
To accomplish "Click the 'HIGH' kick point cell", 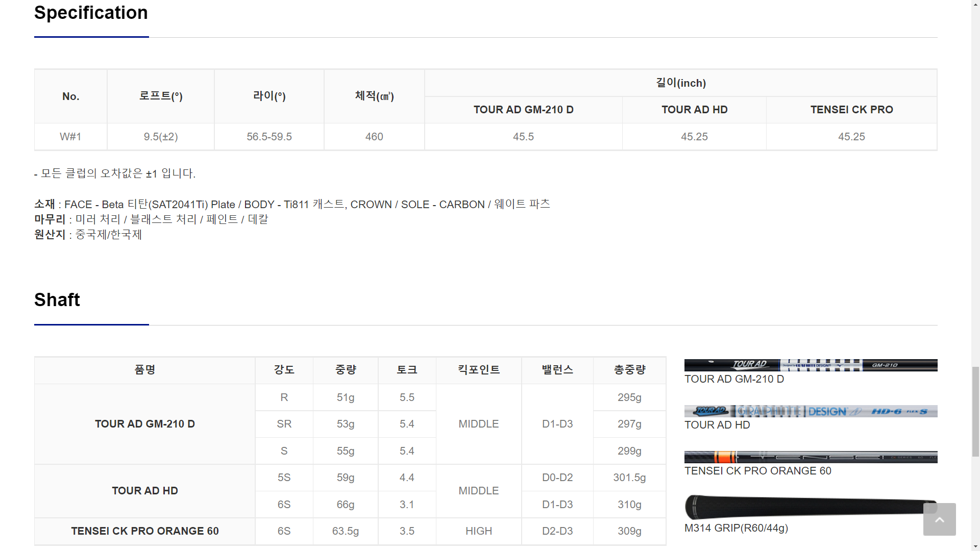I will (x=479, y=531).
